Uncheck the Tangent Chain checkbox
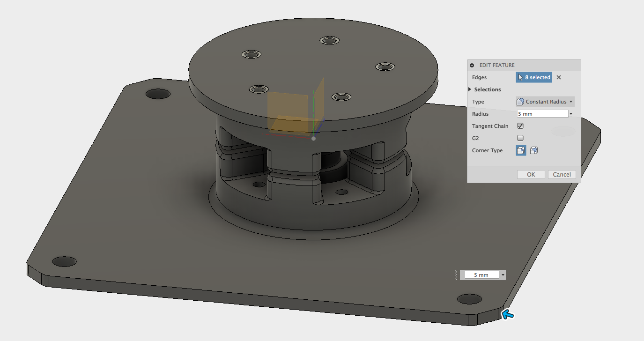Screen dimensions: 644x341 (x=520, y=126)
